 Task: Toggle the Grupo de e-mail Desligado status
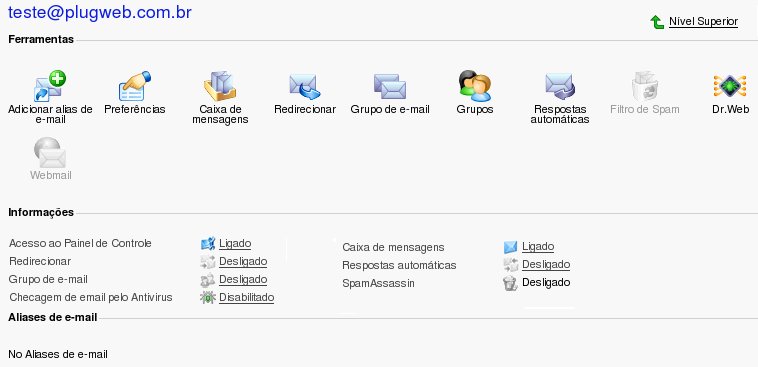click(243, 279)
